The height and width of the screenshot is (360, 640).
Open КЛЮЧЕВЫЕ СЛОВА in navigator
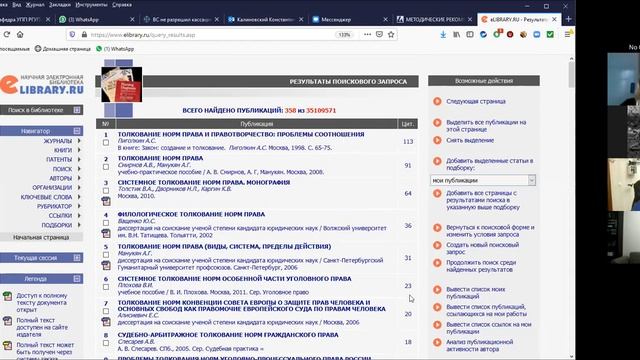point(47,197)
